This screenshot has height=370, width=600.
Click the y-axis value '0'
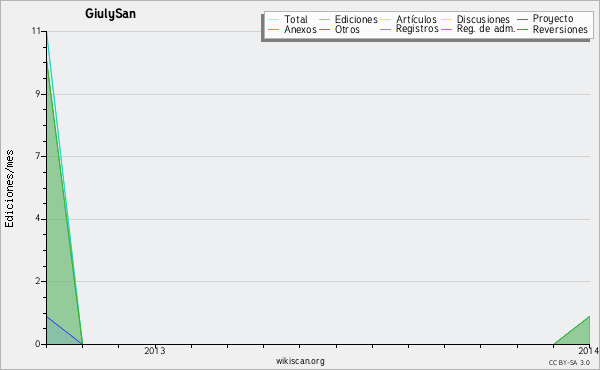[x=38, y=344]
